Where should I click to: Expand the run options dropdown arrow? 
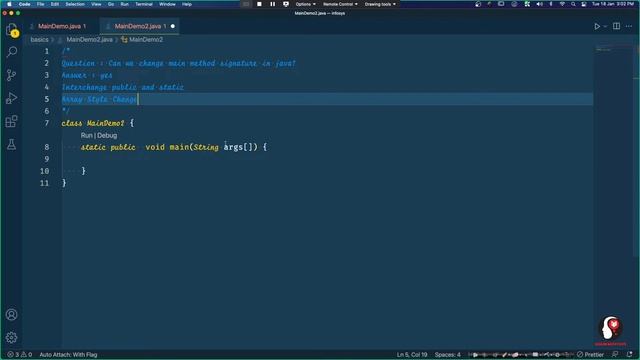[605, 26]
